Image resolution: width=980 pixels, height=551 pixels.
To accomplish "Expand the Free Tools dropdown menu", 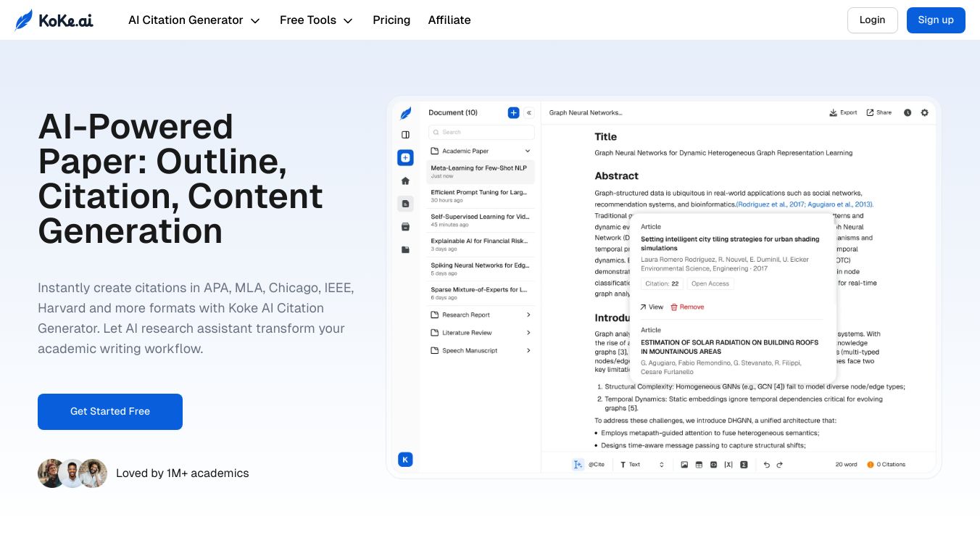I will coord(316,20).
